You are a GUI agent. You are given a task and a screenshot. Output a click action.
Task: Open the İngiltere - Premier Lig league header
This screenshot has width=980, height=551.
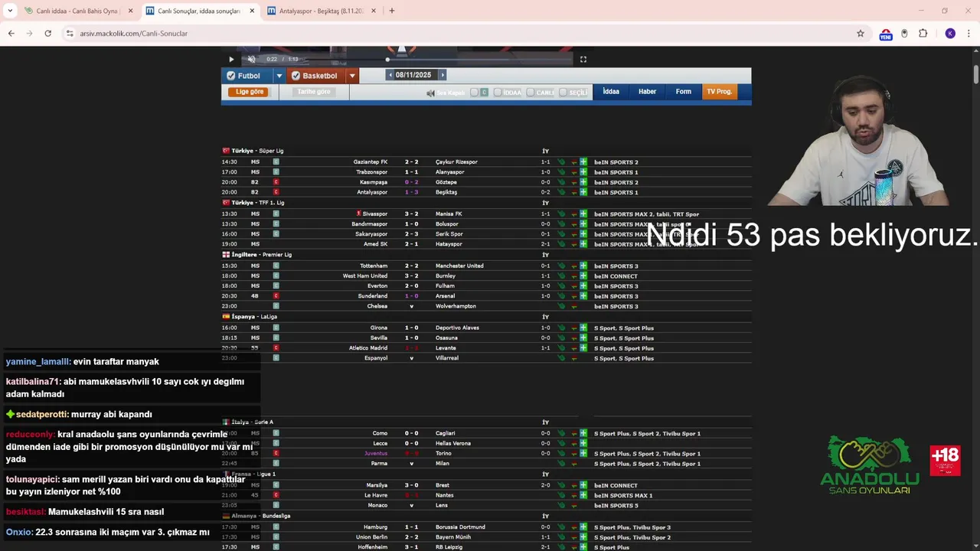tap(261, 254)
